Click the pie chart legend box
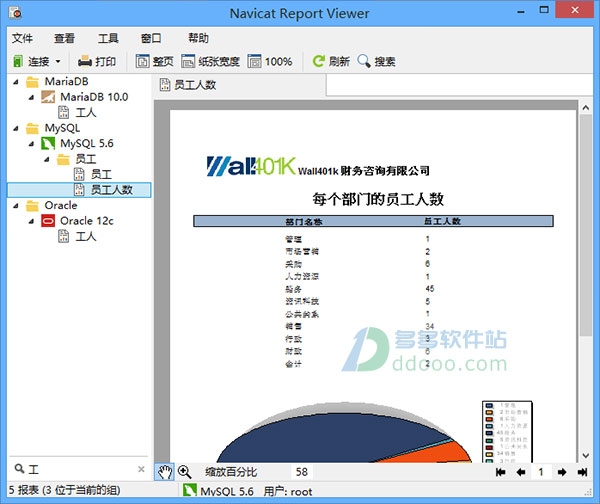This screenshot has height=504, width=600. (507, 432)
